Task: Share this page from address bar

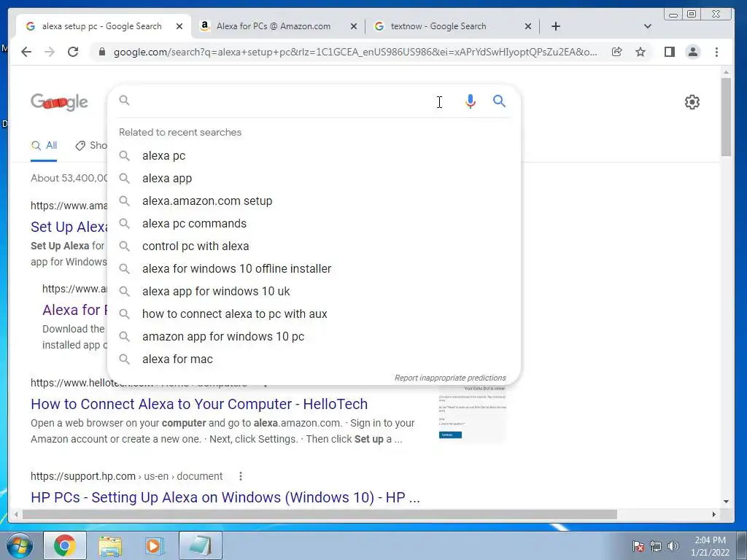Action: coord(617,52)
